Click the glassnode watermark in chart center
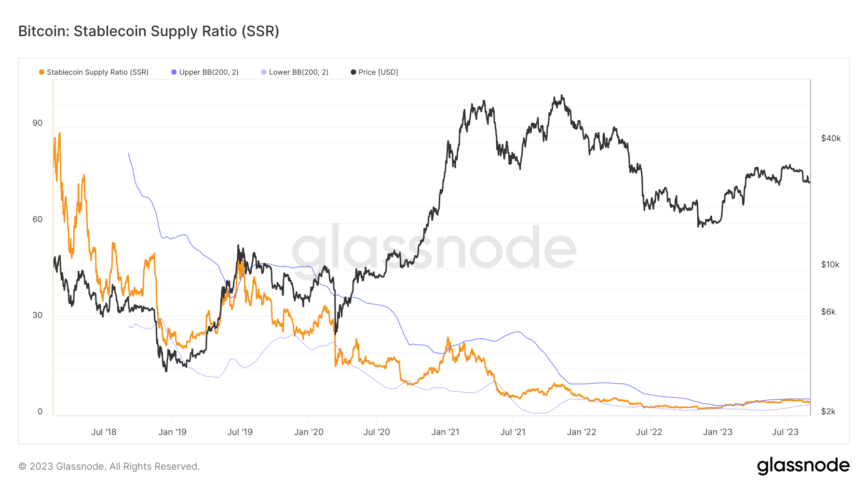 (x=434, y=248)
